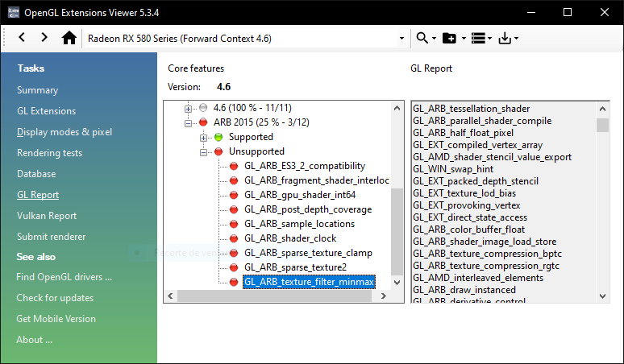Click GL_WIN_swap_hint in the report
Screen dimensions: 624x364
point(453,169)
